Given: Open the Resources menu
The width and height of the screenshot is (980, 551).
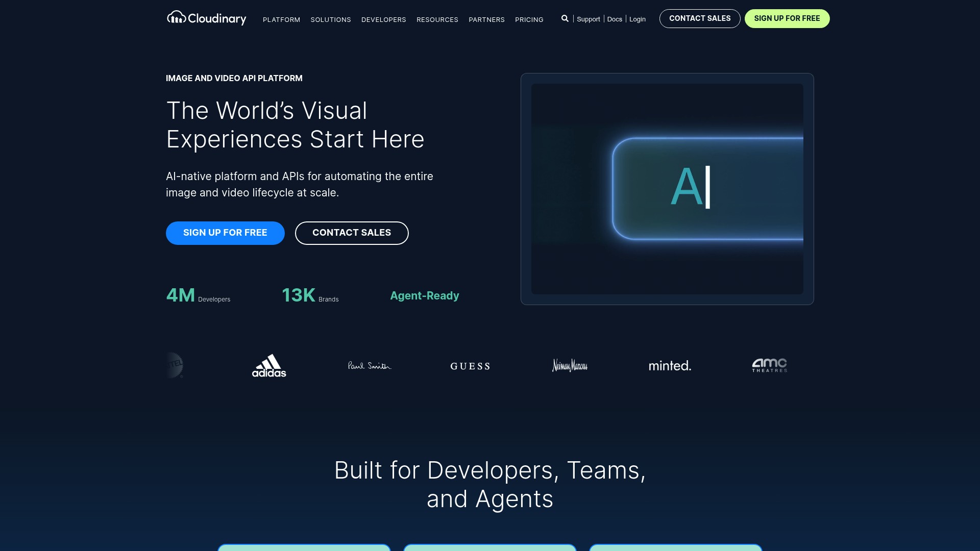Looking at the screenshot, I should coord(437,19).
